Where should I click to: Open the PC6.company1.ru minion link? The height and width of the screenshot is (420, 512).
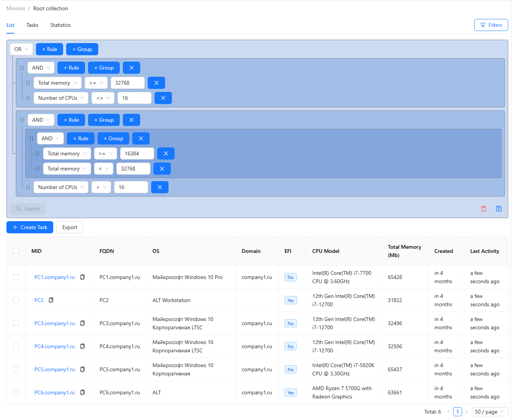click(x=54, y=392)
